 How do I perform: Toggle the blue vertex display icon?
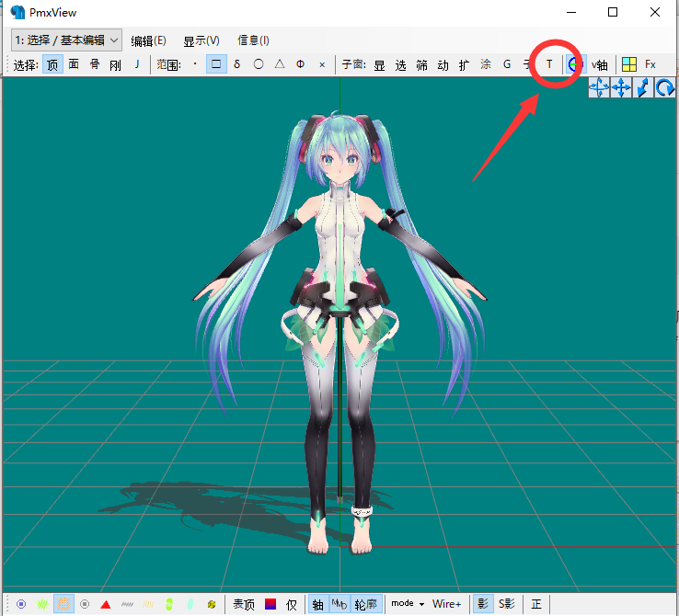[x=21, y=604]
